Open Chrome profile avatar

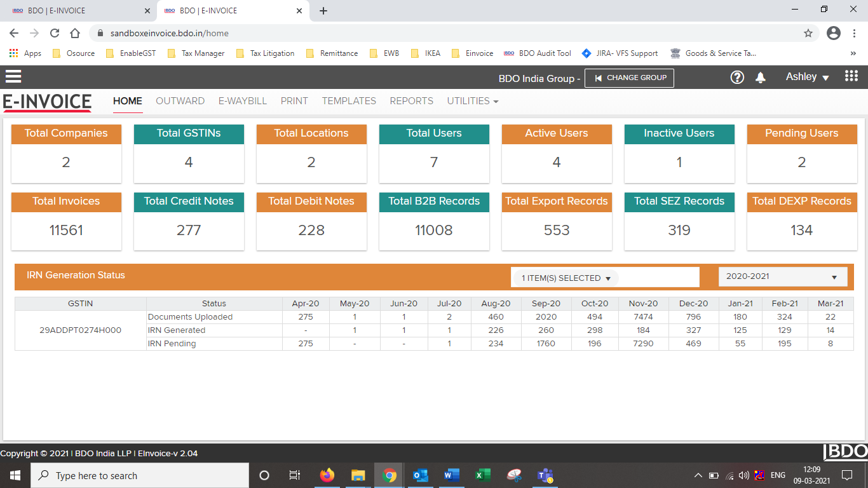click(x=834, y=33)
